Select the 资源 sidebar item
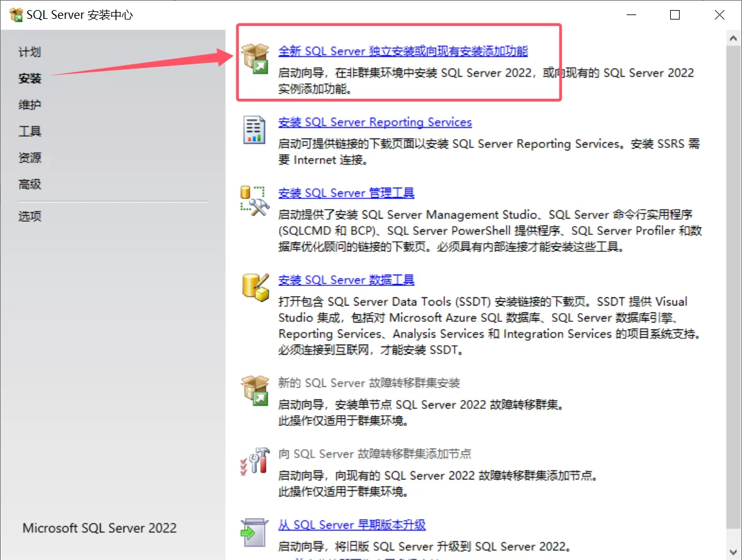742x560 pixels. coord(30,157)
